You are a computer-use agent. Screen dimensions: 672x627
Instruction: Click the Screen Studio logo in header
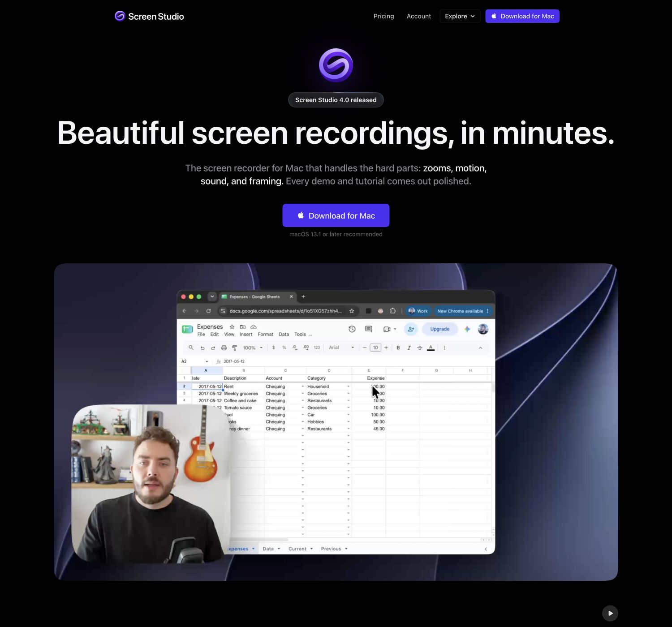point(149,16)
